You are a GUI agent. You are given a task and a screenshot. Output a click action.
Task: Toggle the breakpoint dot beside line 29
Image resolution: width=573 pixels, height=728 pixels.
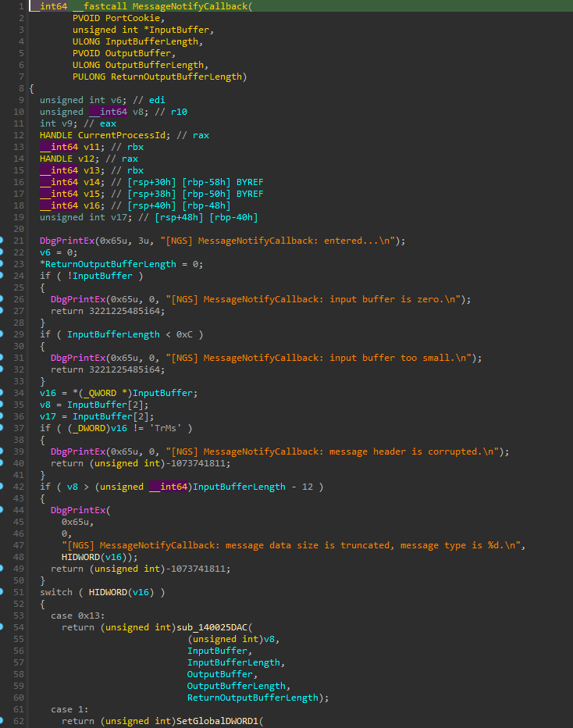click(x=2, y=334)
